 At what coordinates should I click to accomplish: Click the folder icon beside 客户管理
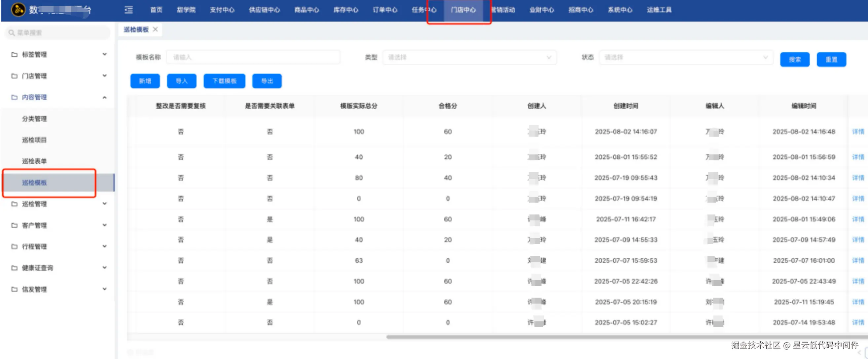point(14,225)
